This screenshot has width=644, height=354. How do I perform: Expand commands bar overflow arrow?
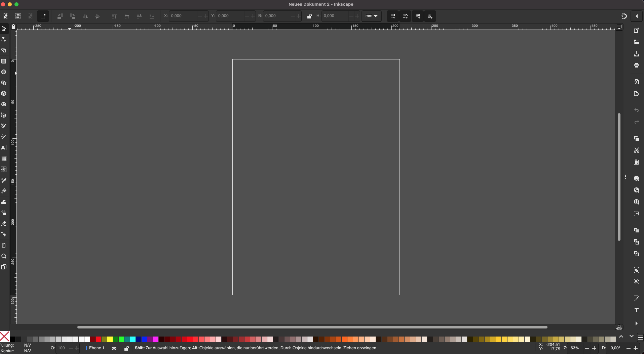[636, 324]
